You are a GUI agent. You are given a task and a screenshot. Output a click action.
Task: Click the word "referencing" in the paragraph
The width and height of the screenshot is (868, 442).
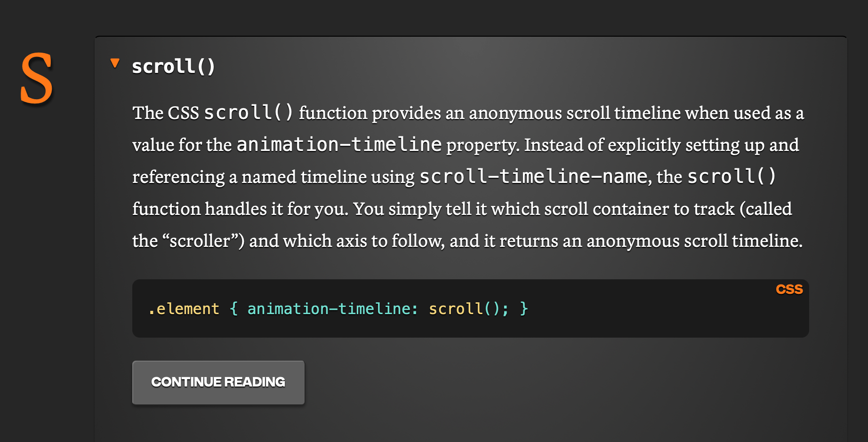click(178, 177)
